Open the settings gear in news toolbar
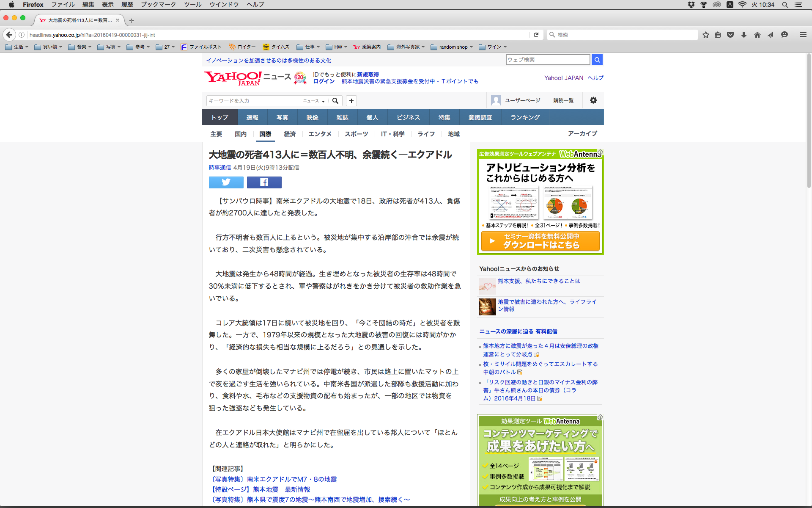This screenshot has height=508, width=812. coord(593,100)
